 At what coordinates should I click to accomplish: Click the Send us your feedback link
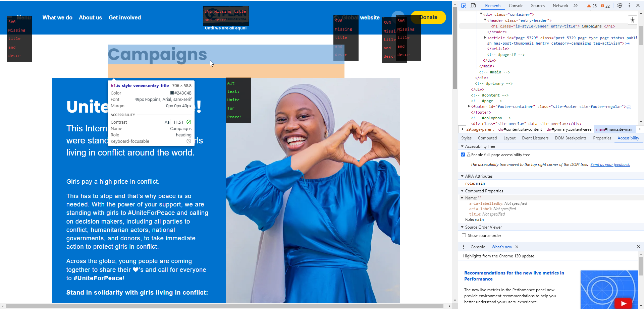click(610, 165)
